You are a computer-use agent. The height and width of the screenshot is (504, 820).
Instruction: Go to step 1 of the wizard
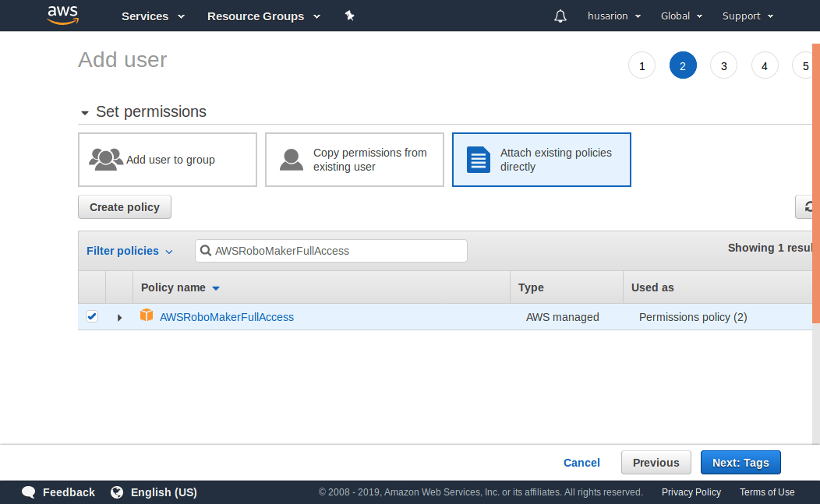tap(642, 65)
